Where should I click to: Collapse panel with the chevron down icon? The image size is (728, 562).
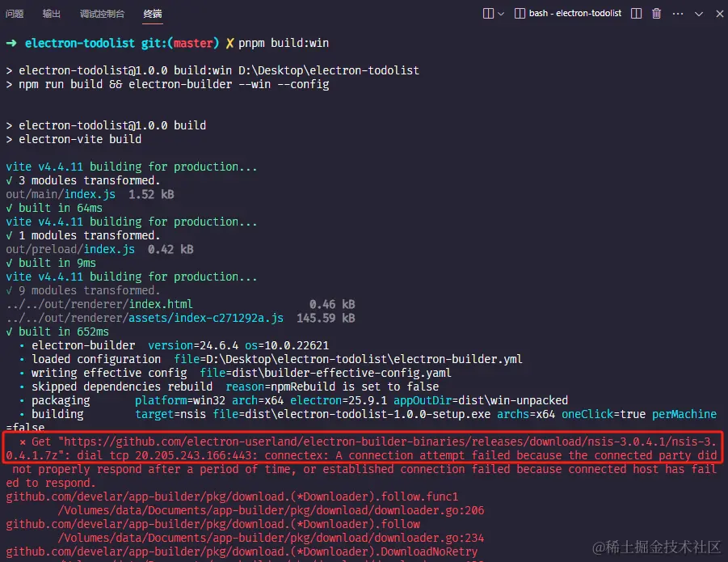coord(699,14)
